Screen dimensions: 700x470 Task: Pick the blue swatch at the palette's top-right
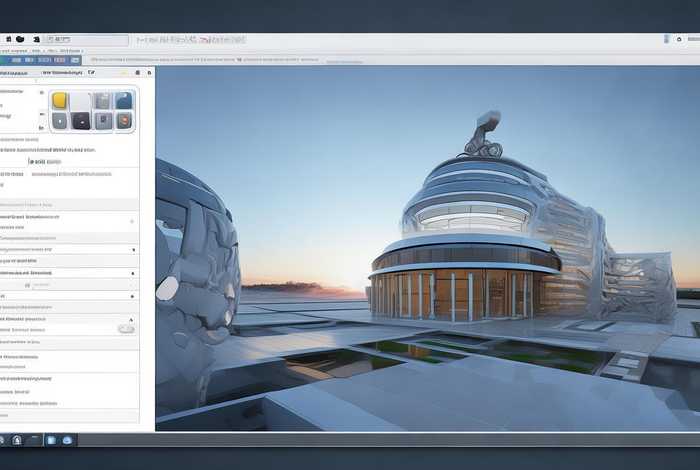point(123,101)
